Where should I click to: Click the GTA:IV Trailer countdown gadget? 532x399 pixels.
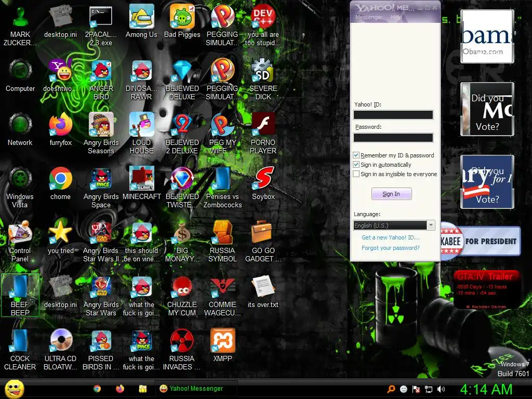(x=486, y=289)
